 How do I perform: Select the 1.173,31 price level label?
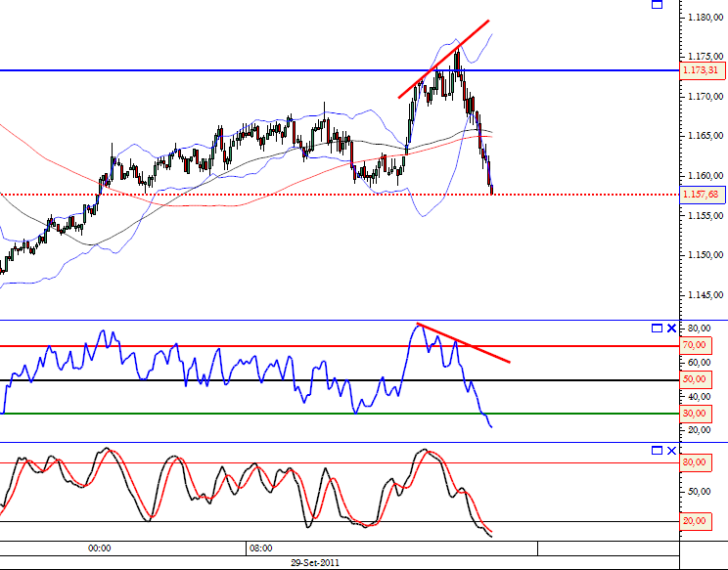[x=703, y=70]
